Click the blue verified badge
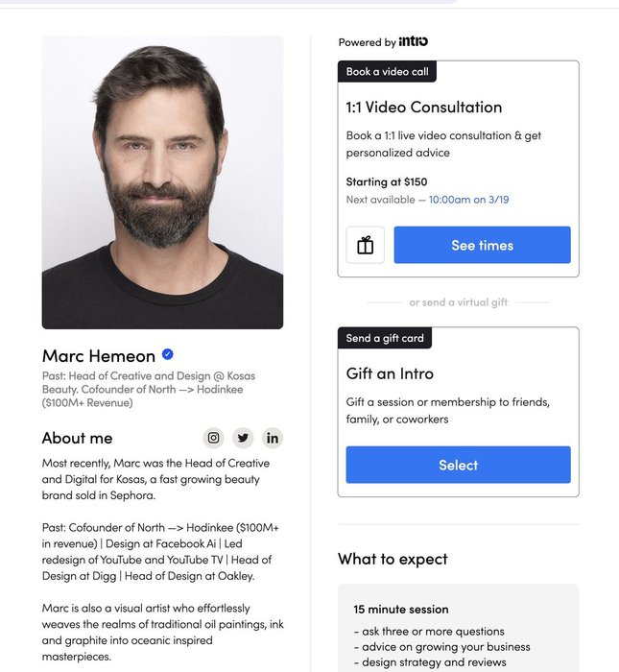The width and height of the screenshot is (619, 672). point(168,354)
